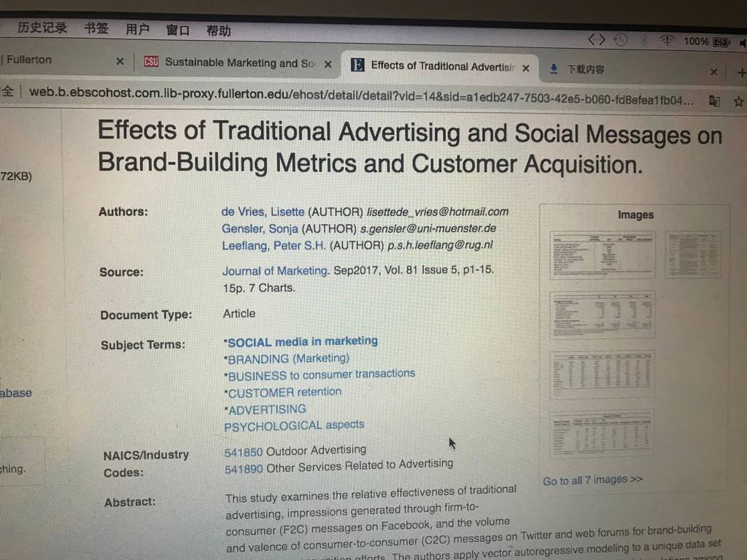Click the Article document type value

click(239, 314)
